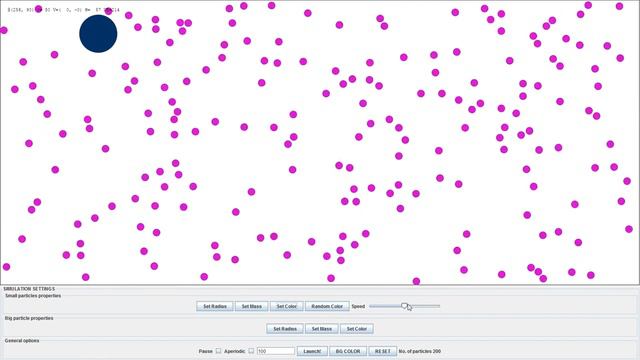Image resolution: width=640 pixels, height=360 pixels.
Task: Click Set Mass for small particles
Action: pyautogui.click(x=251, y=306)
